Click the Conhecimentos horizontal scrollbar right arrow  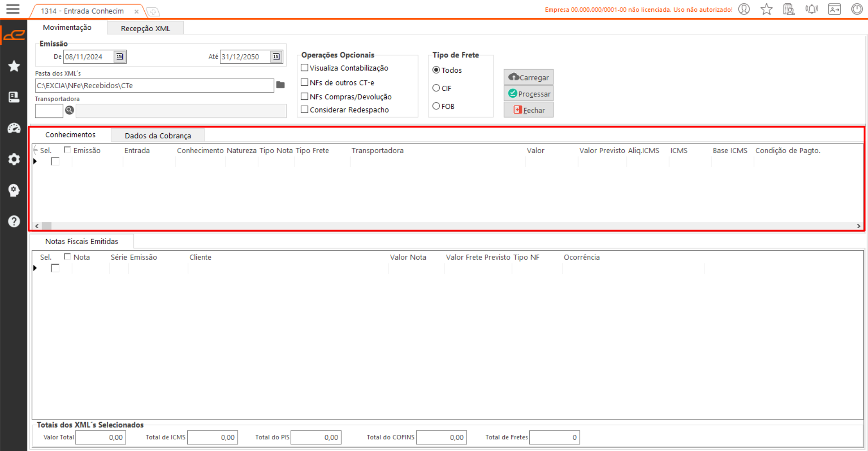click(858, 226)
